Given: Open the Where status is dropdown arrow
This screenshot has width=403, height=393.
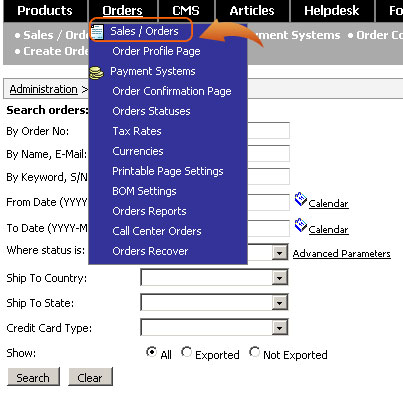Looking at the screenshot, I should (x=279, y=253).
